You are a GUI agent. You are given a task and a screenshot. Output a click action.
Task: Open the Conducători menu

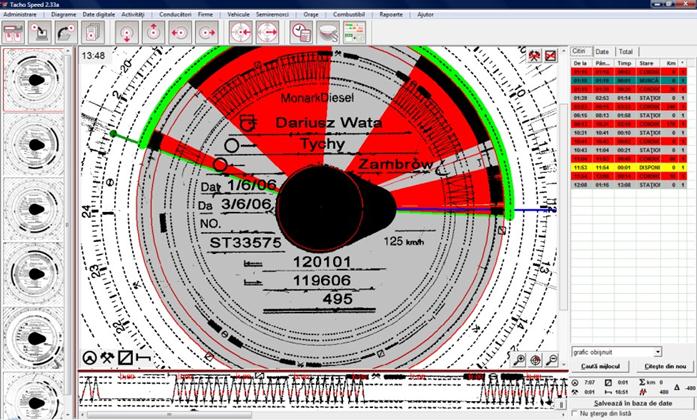tap(175, 14)
